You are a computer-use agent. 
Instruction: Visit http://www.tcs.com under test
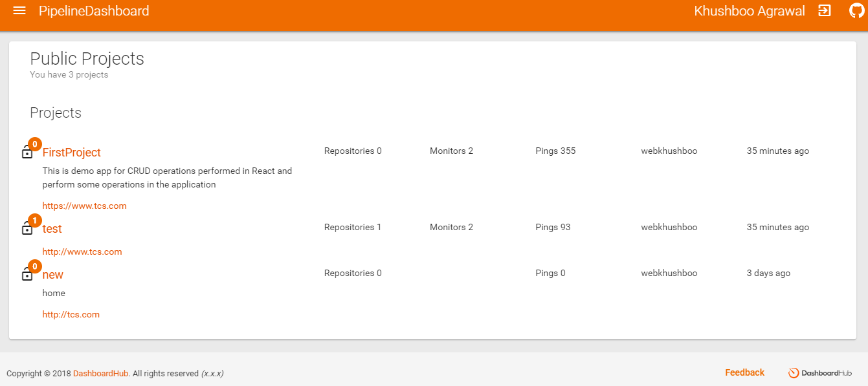[x=82, y=252]
